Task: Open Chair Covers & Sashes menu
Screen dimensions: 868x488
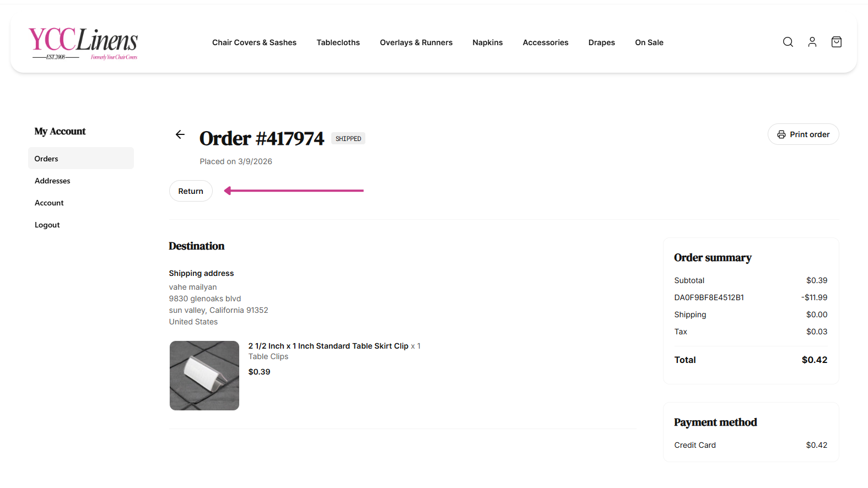Action: (x=254, y=42)
